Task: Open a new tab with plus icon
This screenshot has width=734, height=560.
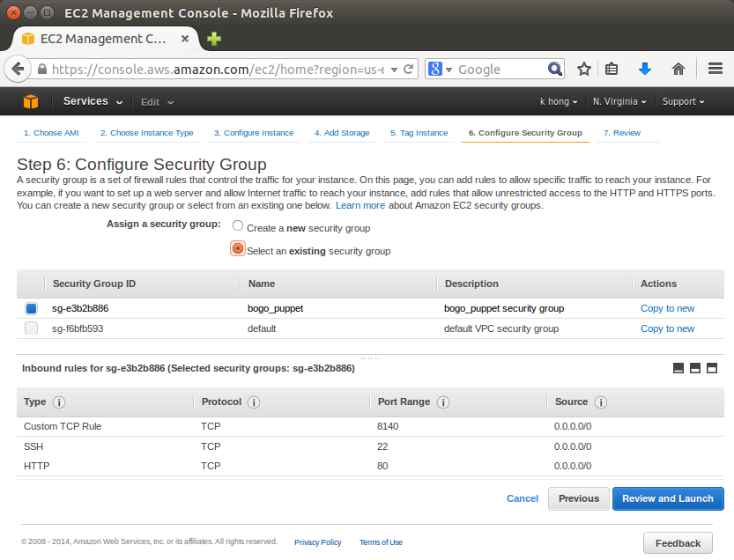Action: coord(214,39)
